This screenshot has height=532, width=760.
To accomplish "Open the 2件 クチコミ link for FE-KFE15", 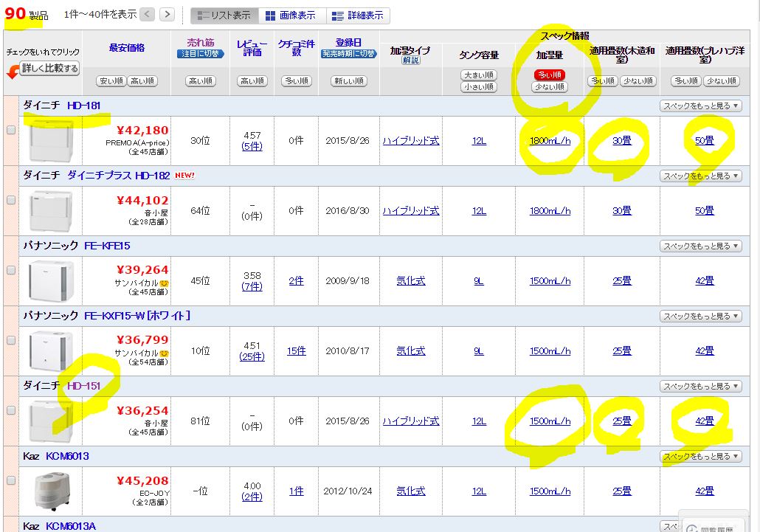I will pyautogui.click(x=296, y=280).
